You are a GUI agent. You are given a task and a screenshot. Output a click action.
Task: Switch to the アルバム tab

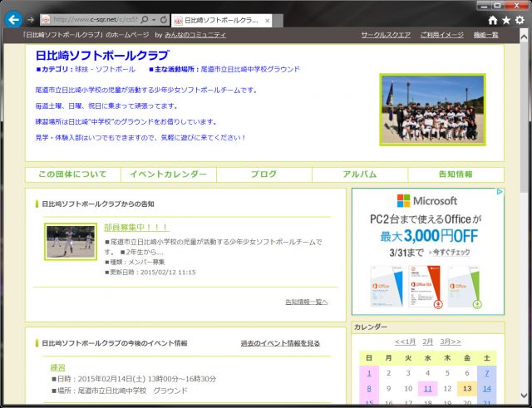[x=359, y=175]
